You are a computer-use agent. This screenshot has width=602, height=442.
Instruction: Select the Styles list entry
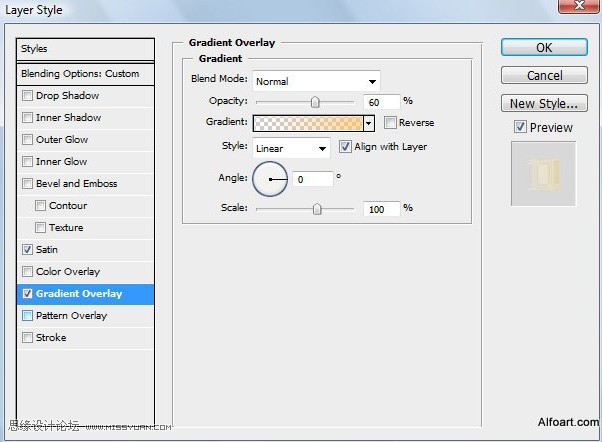86,49
